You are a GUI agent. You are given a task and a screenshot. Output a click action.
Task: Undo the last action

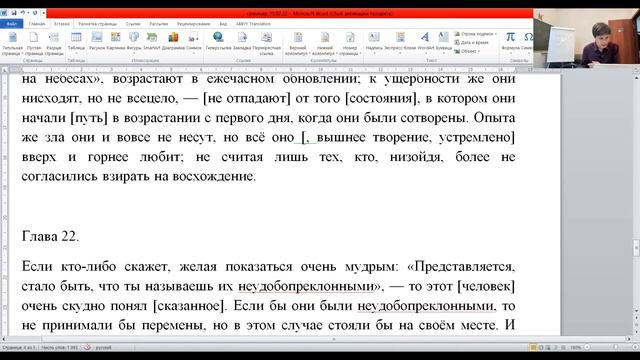click(23, 13)
